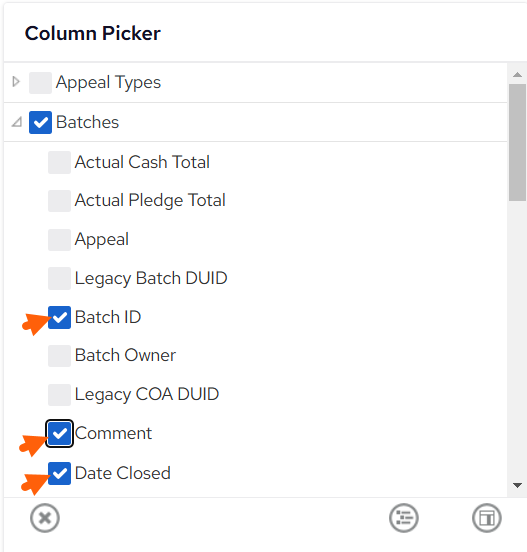Check the Appeal Types group checkbox
Image resolution: width=527 pixels, height=552 pixels.
40,83
